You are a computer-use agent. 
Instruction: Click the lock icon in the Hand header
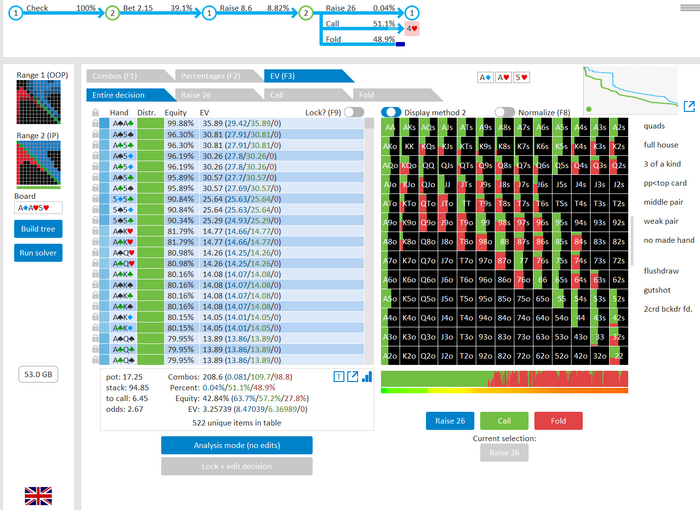click(x=95, y=113)
